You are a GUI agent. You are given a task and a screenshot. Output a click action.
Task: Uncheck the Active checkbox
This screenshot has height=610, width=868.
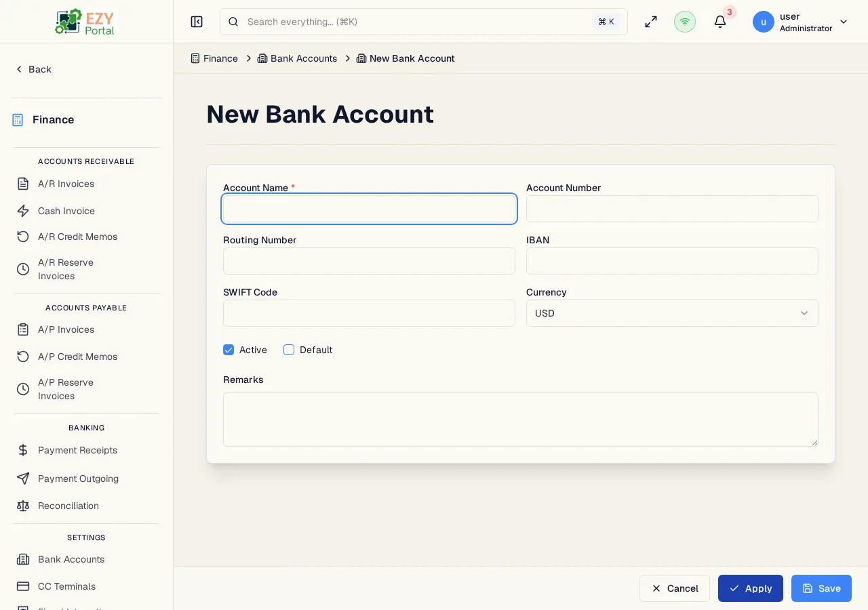pyautogui.click(x=229, y=350)
